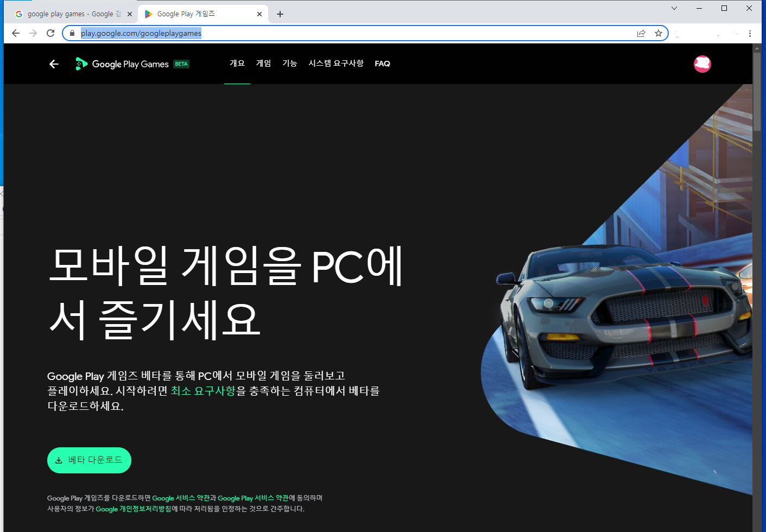The width and height of the screenshot is (766, 532).
Task: Close the Google Play 게임즈 tab
Action: [259, 14]
